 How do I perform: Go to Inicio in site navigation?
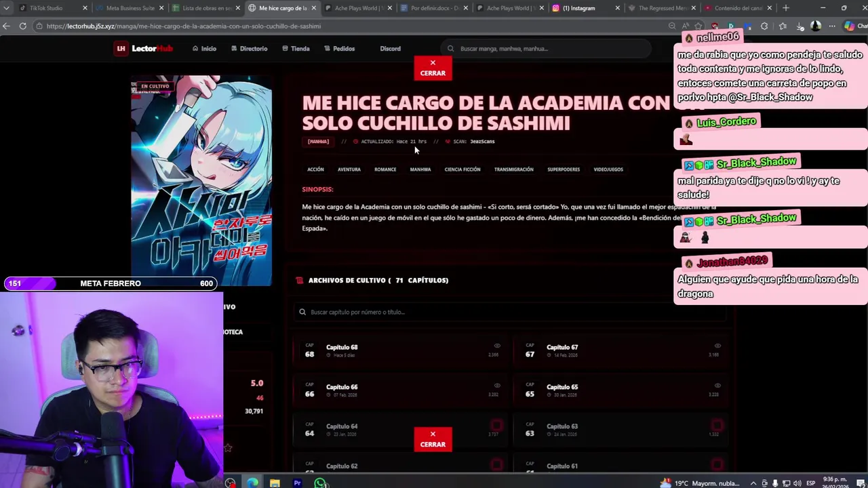pyautogui.click(x=204, y=49)
